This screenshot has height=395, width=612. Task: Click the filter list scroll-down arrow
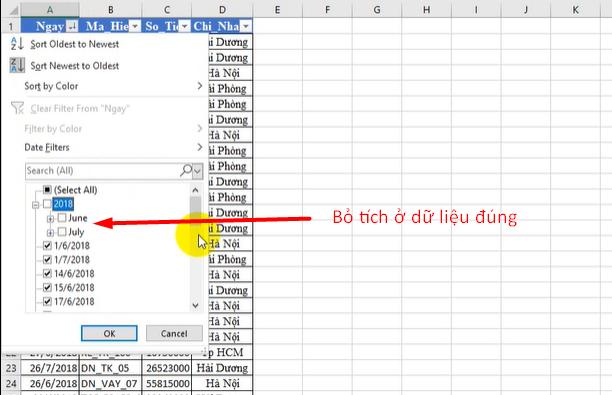click(x=196, y=306)
